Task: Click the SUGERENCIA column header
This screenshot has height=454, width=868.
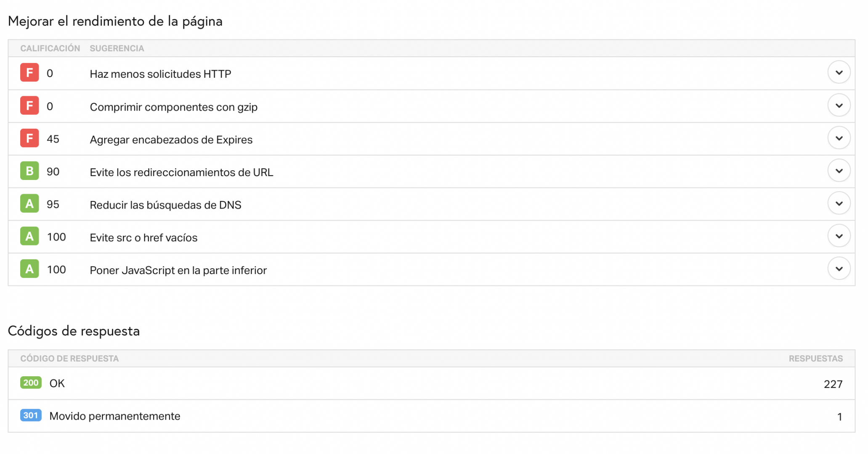Action: (117, 48)
